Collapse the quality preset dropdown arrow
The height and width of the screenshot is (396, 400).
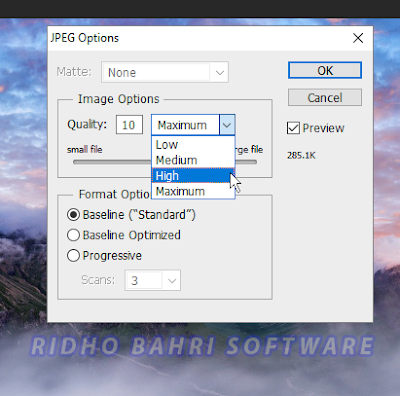(227, 125)
